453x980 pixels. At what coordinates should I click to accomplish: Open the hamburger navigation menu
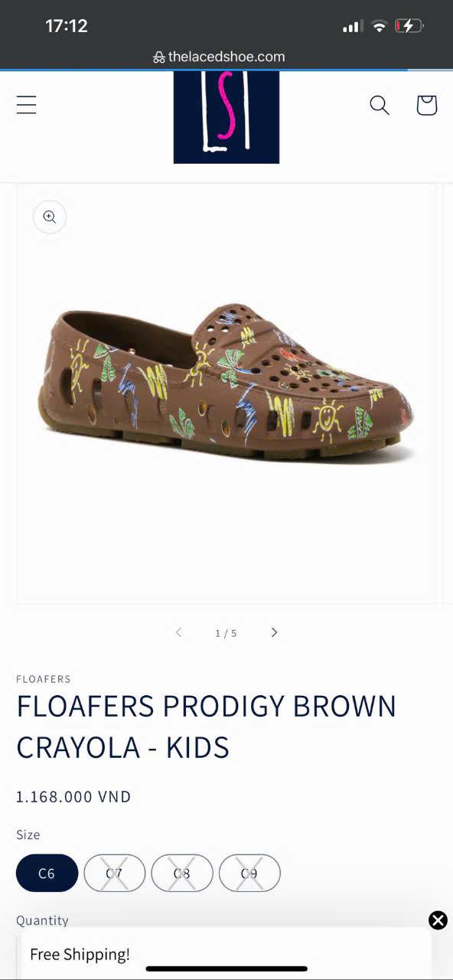pos(27,105)
